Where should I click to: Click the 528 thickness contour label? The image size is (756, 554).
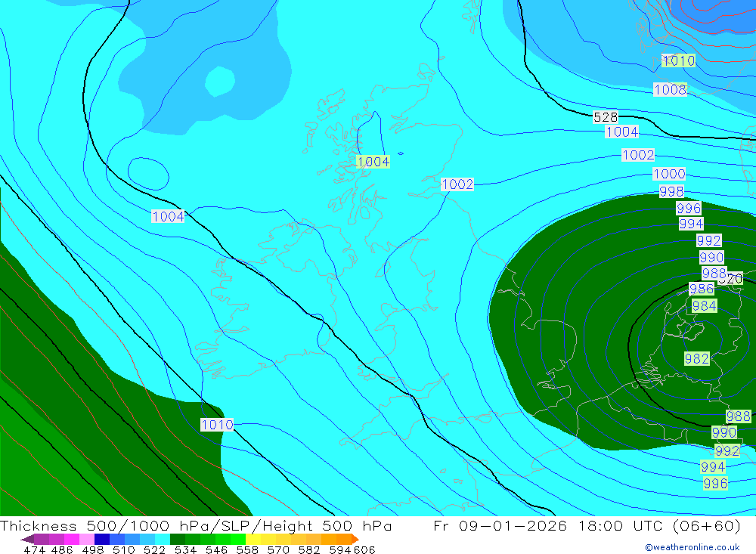tap(606, 117)
